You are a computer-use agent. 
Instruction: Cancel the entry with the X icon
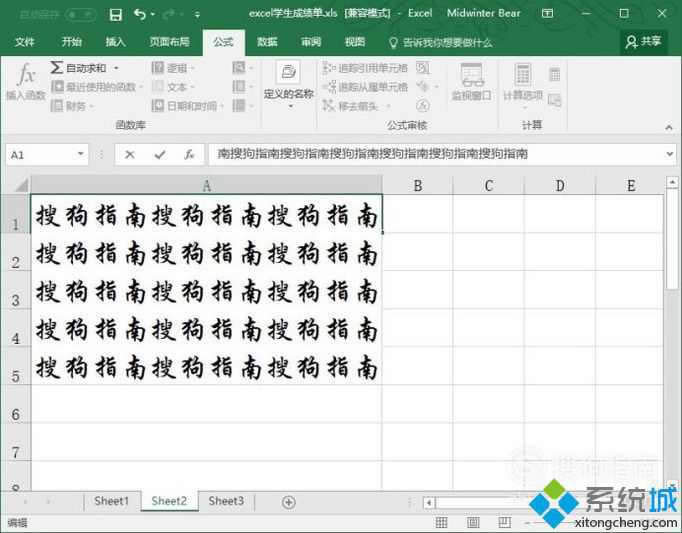tap(129, 154)
